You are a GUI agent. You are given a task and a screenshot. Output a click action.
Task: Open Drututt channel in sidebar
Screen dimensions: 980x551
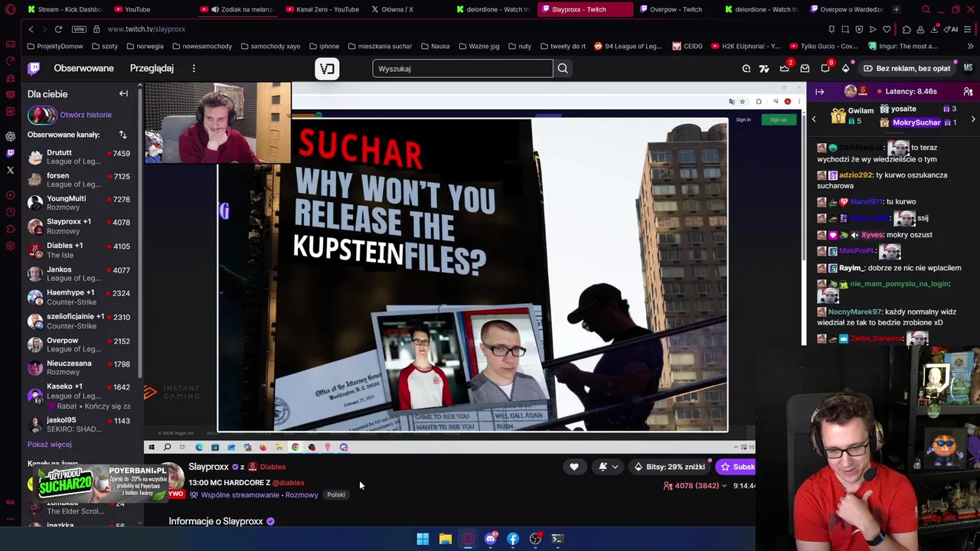coord(79,157)
